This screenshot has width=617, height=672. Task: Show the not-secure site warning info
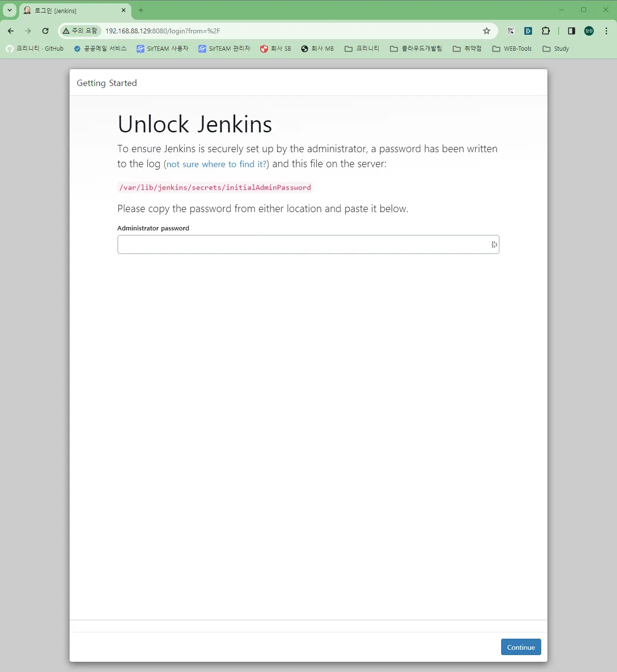80,31
